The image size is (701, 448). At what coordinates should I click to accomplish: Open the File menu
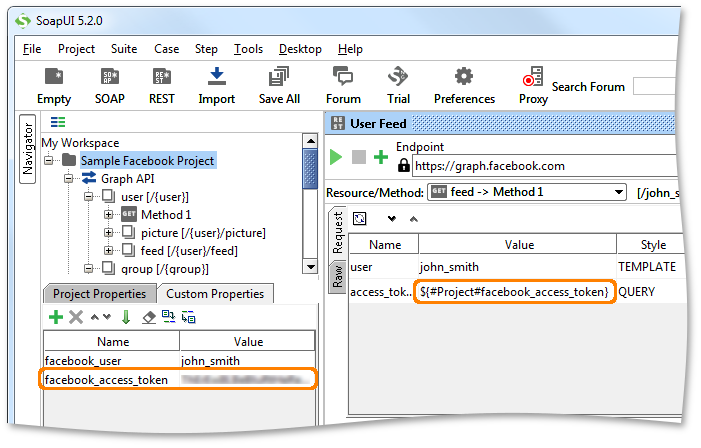pyautogui.click(x=32, y=49)
